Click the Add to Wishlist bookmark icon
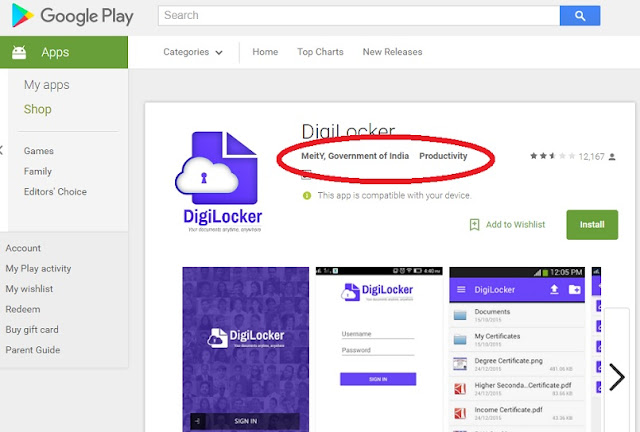The height and width of the screenshot is (432, 640). click(474, 224)
